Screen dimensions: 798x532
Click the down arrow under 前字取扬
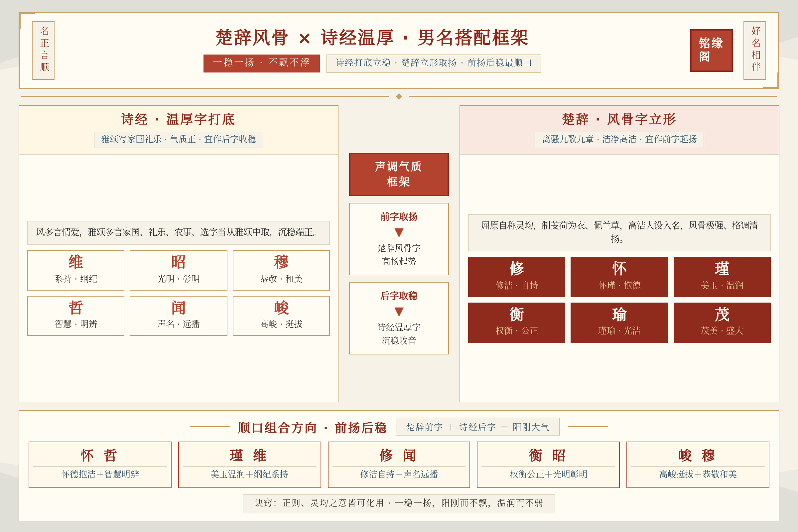pos(399,233)
